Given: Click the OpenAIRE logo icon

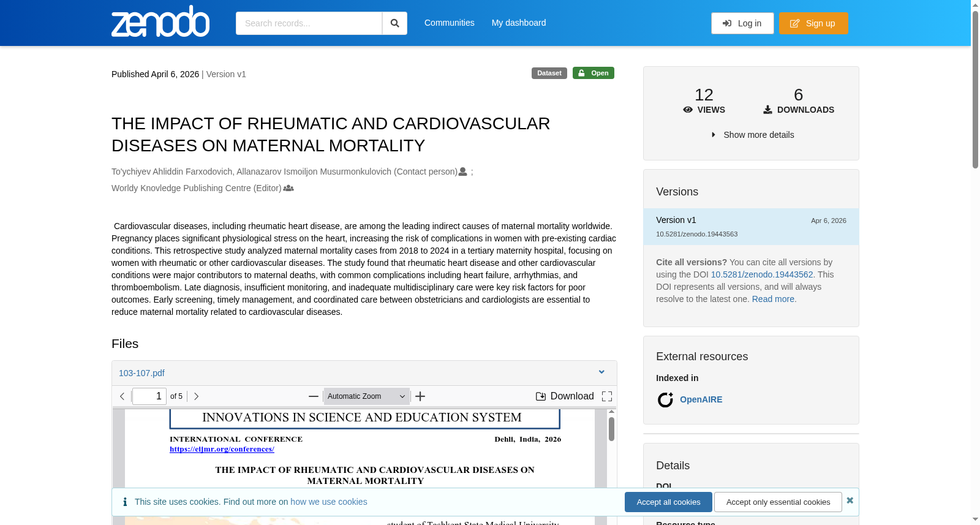Looking at the screenshot, I should click(x=665, y=400).
